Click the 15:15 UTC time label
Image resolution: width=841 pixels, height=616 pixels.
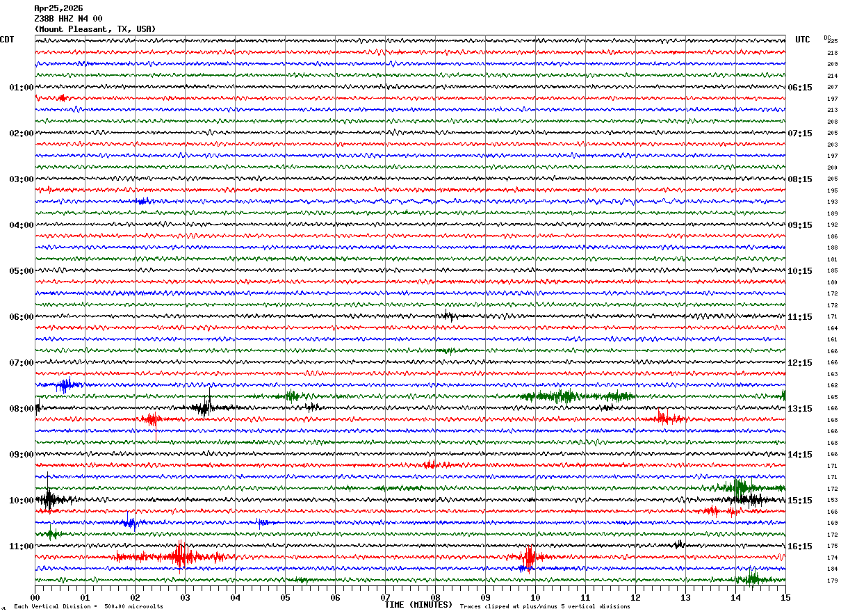[x=800, y=501]
